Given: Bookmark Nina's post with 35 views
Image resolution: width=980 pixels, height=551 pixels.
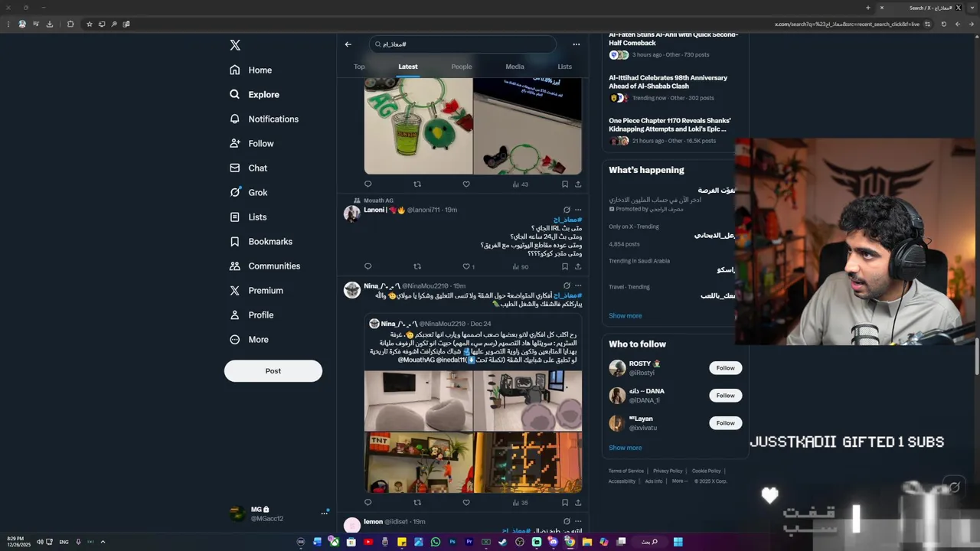Looking at the screenshot, I should (565, 502).
